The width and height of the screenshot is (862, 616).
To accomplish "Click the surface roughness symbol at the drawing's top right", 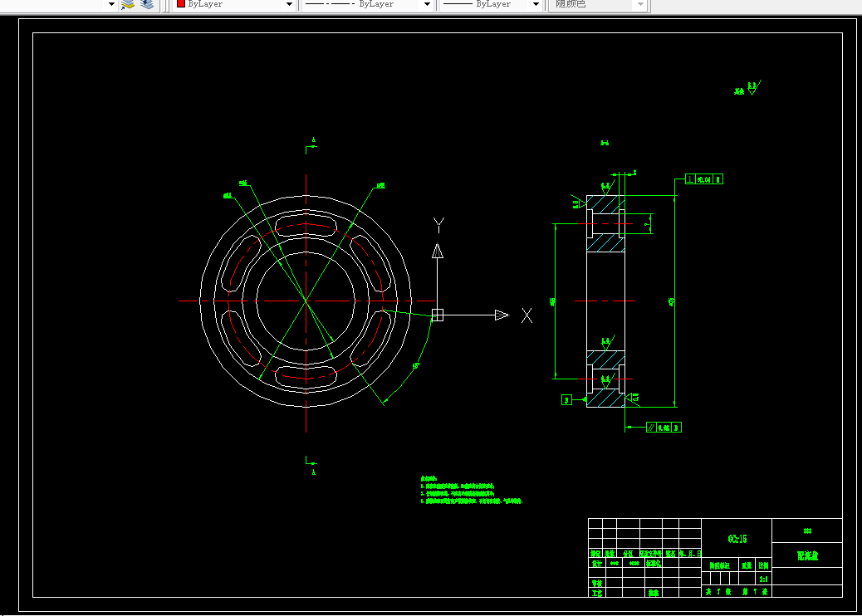I will click(753, 87).
